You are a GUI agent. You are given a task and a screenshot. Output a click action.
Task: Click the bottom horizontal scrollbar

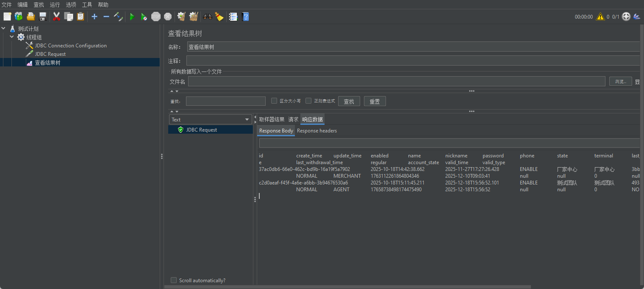coord(347,286)
